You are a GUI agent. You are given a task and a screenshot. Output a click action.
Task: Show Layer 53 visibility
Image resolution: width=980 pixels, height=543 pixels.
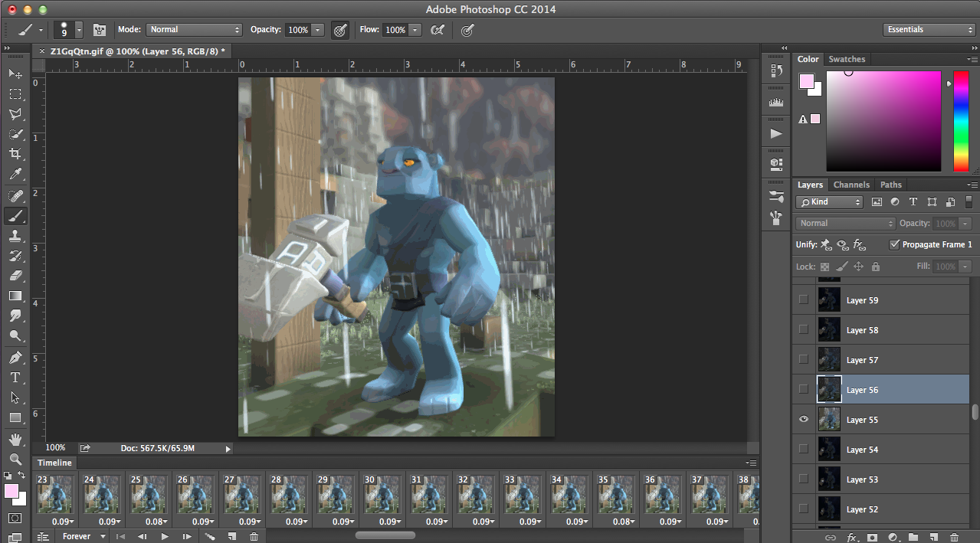pyautogui.click(x=804, y=479)
